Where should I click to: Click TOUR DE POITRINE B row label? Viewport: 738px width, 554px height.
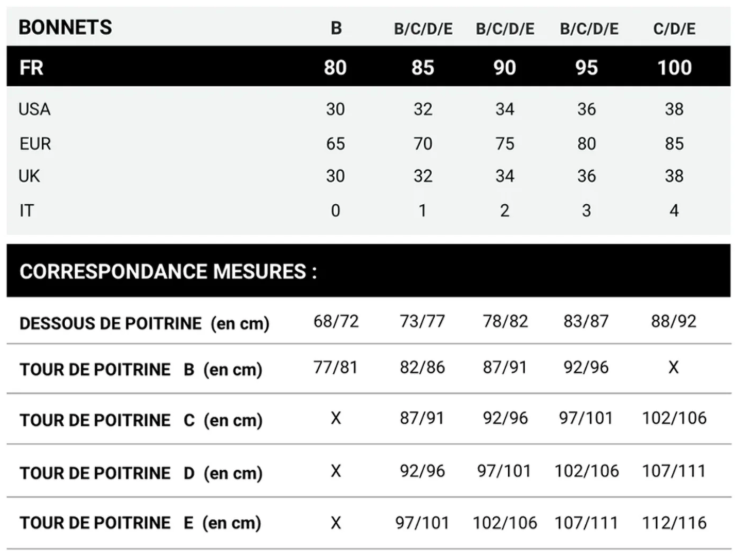140,369
